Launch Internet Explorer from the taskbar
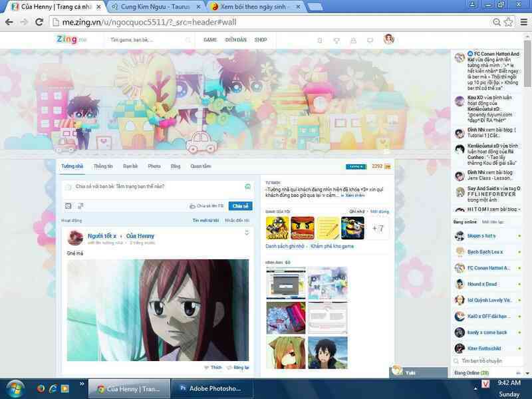 [x=53, y=388]
